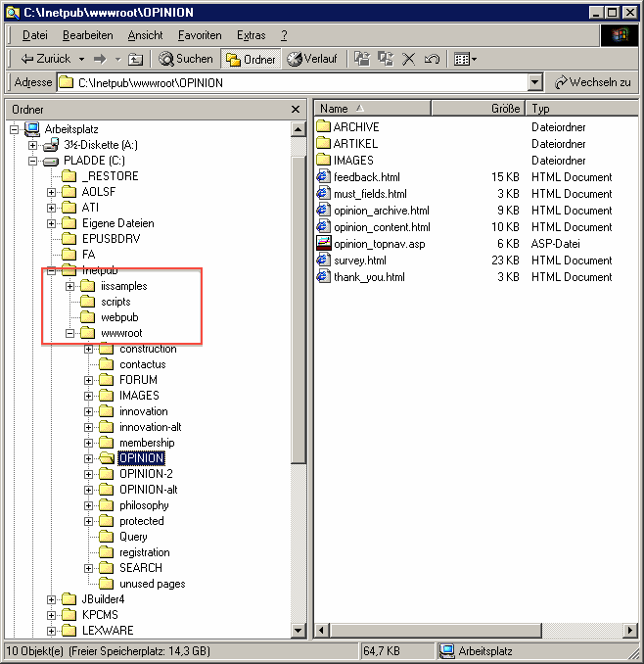Expand the 3½-Diskette (A:) node
The width and height of the screenshot is (644, 664).
(x=32, y=145)
